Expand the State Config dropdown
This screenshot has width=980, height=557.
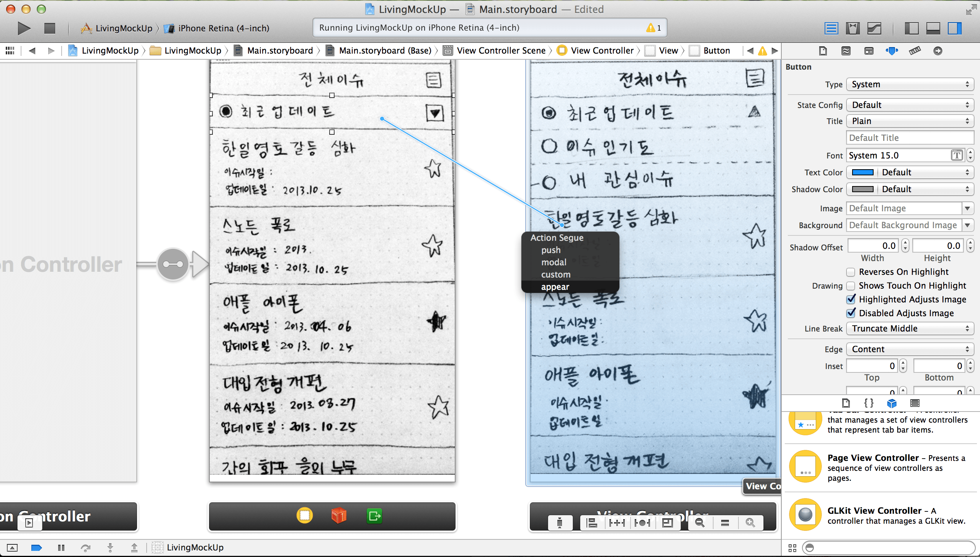point(910,105)
